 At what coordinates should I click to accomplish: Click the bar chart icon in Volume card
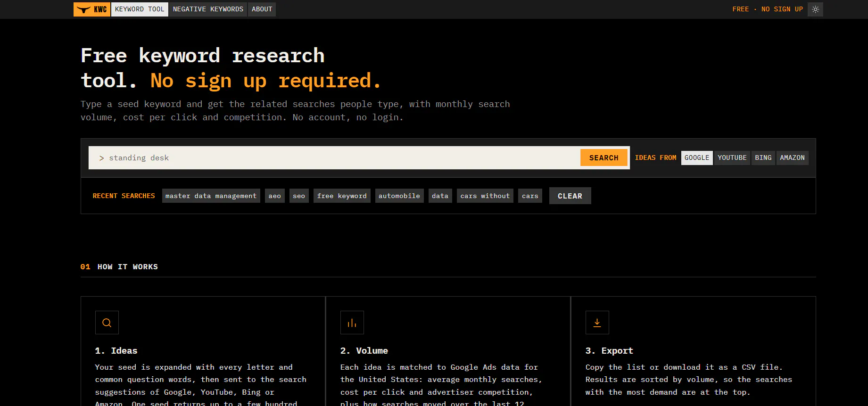click(x=352, y=323)
